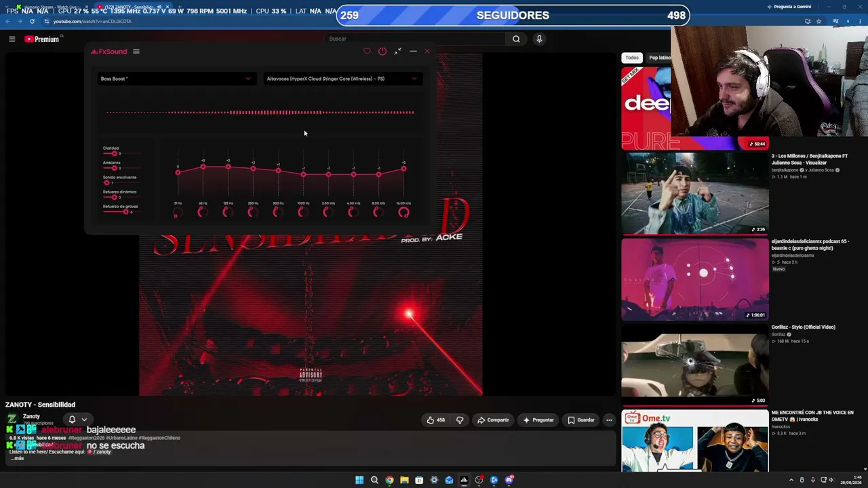Click the FxSound heart donate icon
Viewport: 868px width, 488px height.
click(368, 52)
